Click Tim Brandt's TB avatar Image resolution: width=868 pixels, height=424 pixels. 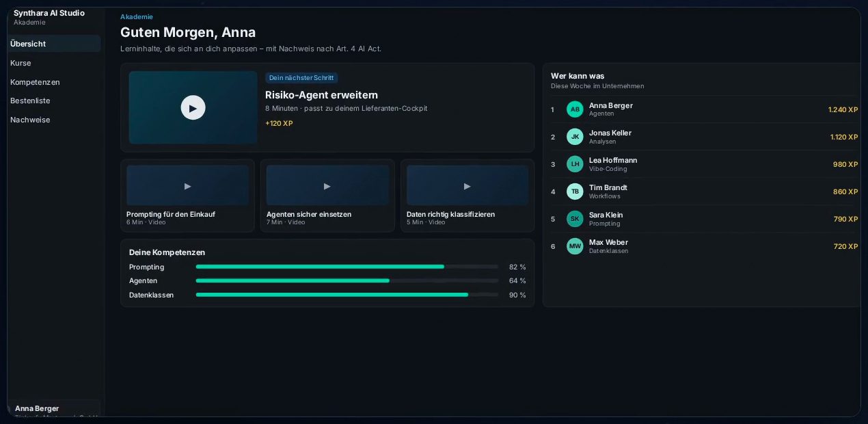(575, 191)
